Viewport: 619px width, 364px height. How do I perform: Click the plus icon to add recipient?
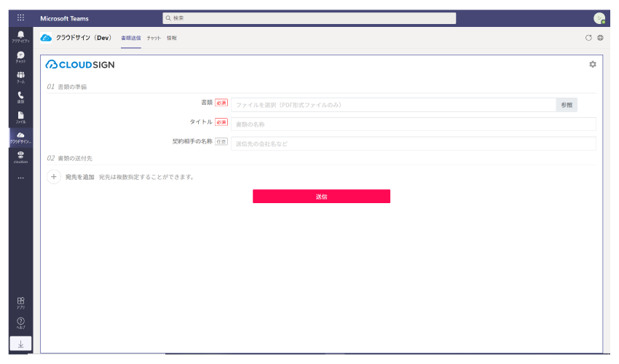[x=54, y=177]
